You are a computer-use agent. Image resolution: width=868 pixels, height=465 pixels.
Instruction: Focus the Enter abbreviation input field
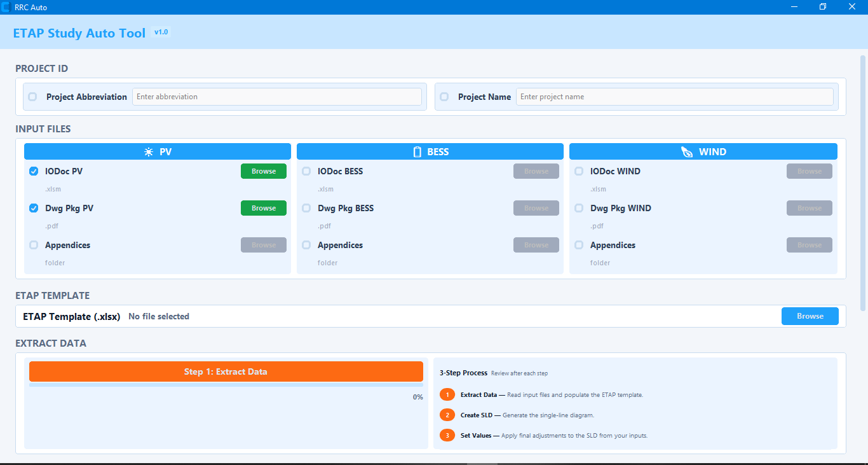(277, 97)
